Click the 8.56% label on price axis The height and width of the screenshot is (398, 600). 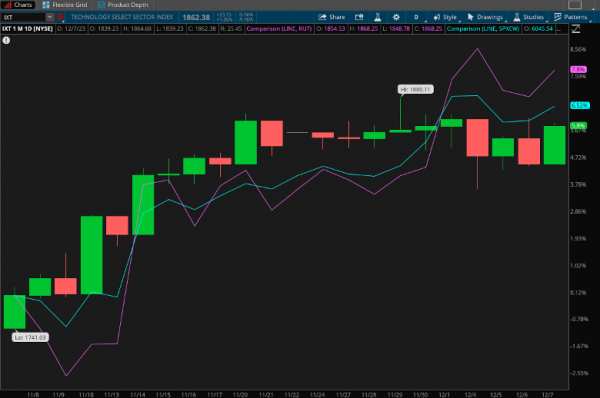point(578,49)
